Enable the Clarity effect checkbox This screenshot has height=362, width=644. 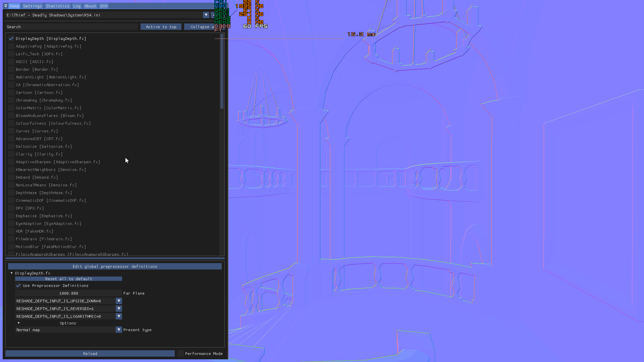pos(11,154)
